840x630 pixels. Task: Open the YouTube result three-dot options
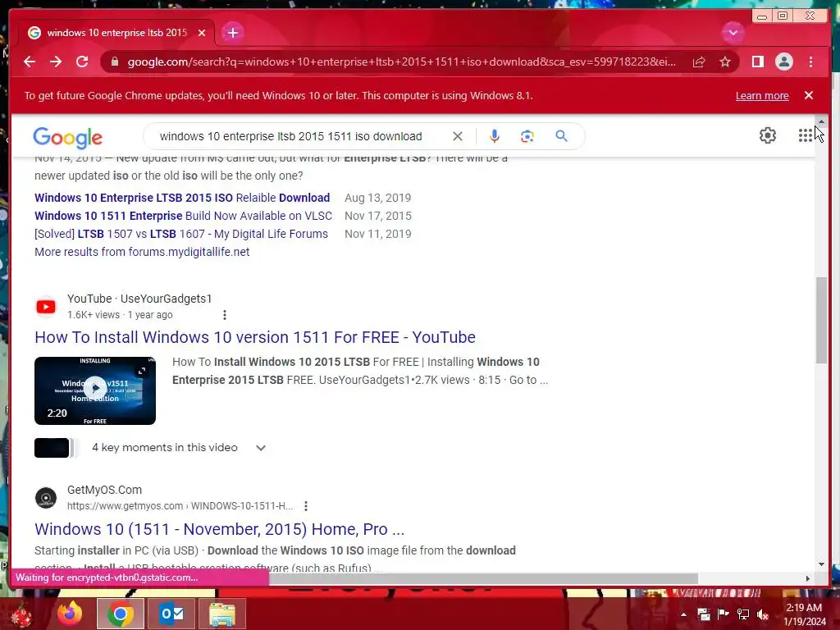[x=225, y=315]
